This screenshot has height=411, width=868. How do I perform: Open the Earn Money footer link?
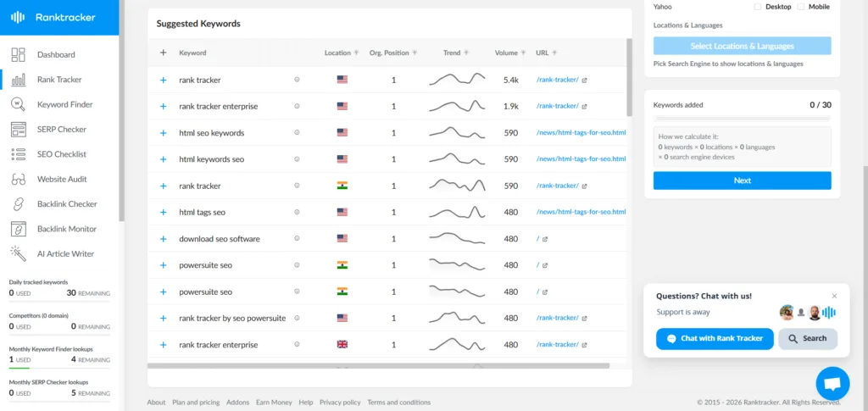274,403
